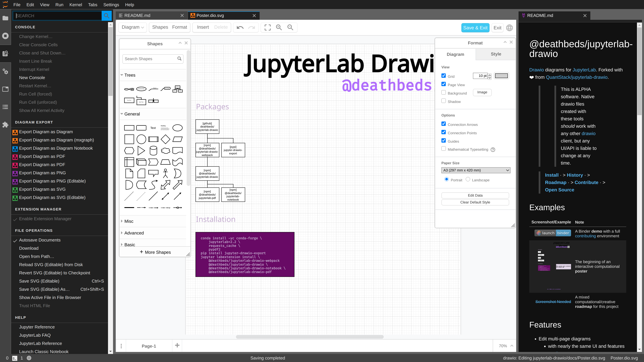Select the hexagon shape in General
The height and width of the screenshot is (362, 644).
pos(129,151)
